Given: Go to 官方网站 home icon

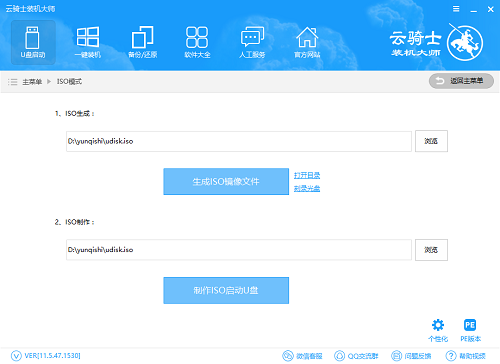Looking at the screenshot, I should 307,42.
